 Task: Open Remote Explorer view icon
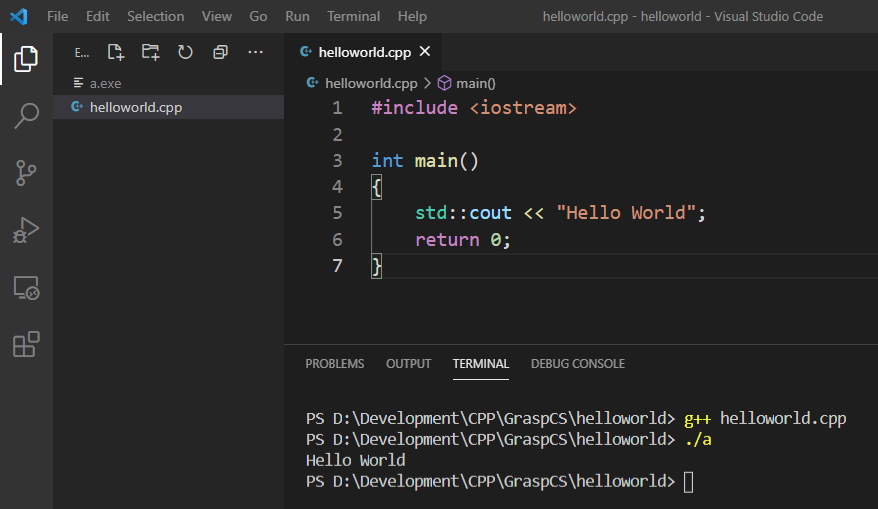(26, 288)
